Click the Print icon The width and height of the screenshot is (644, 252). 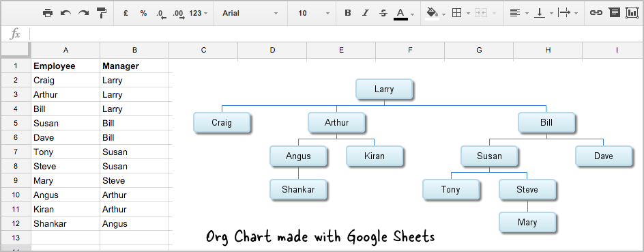[x=48, y=13]
